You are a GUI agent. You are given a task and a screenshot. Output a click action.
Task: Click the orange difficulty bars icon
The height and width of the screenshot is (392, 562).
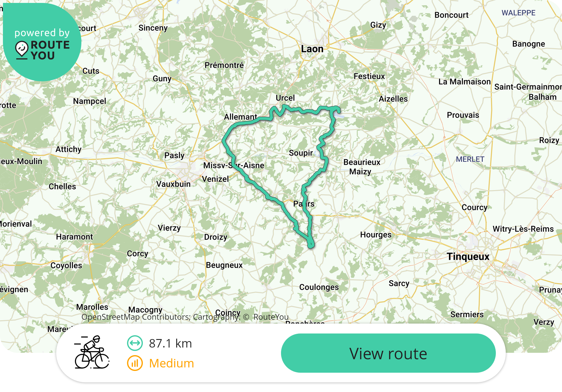point(135,363)
